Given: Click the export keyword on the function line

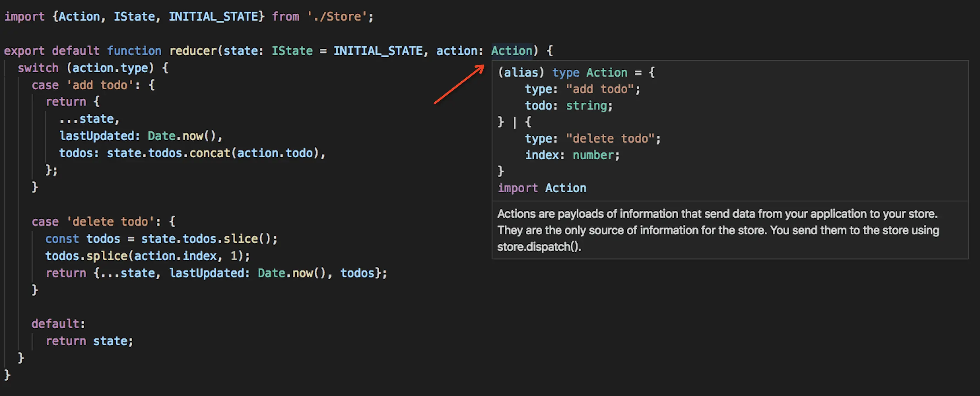Looking at the screenshot, I should point(24,50).
